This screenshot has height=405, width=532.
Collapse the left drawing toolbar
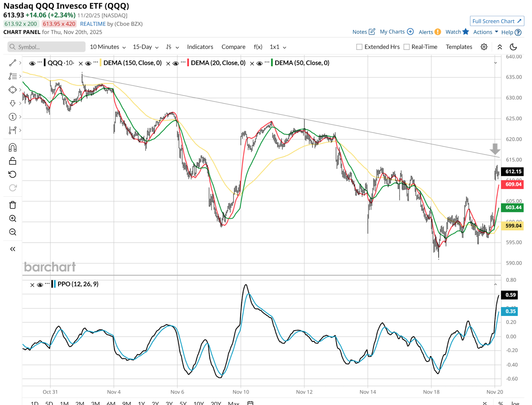[13, 249]
